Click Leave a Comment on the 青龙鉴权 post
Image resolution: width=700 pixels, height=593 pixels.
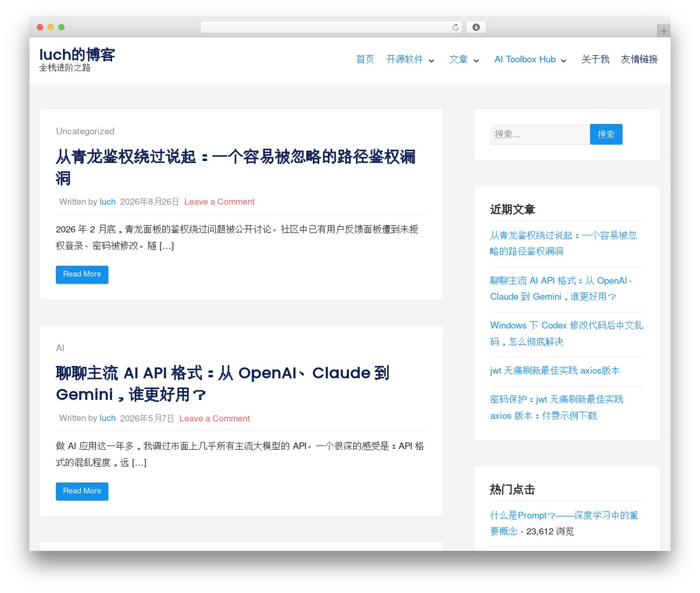[219, 202]
